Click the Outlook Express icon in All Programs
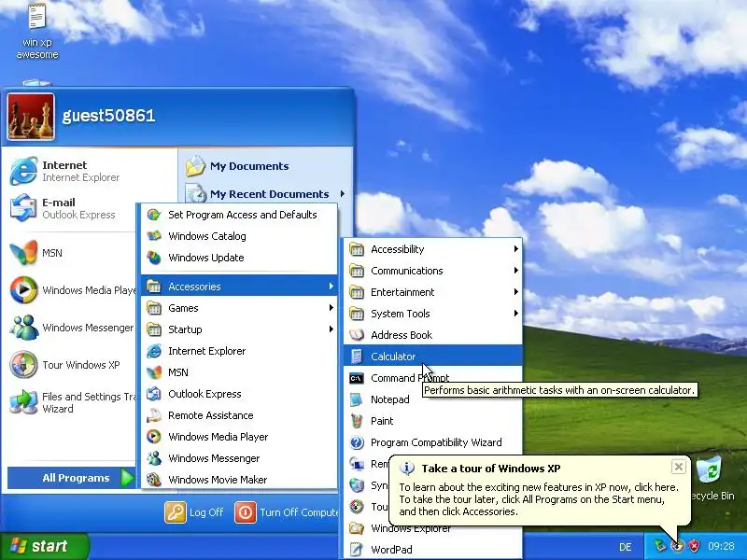 tap(153, 394)
